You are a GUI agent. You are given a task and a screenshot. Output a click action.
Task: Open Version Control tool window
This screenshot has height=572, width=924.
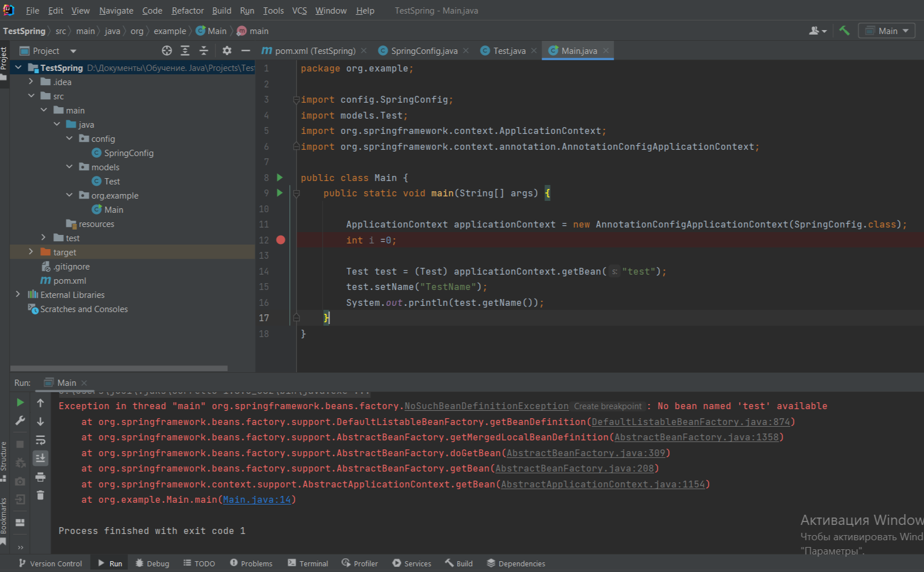coord(50,563)
